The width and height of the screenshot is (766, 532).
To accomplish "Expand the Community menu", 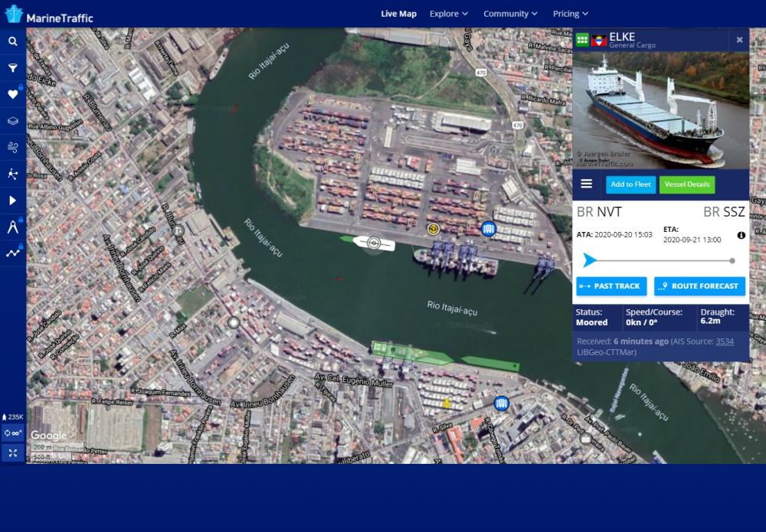I will point(510,14).
